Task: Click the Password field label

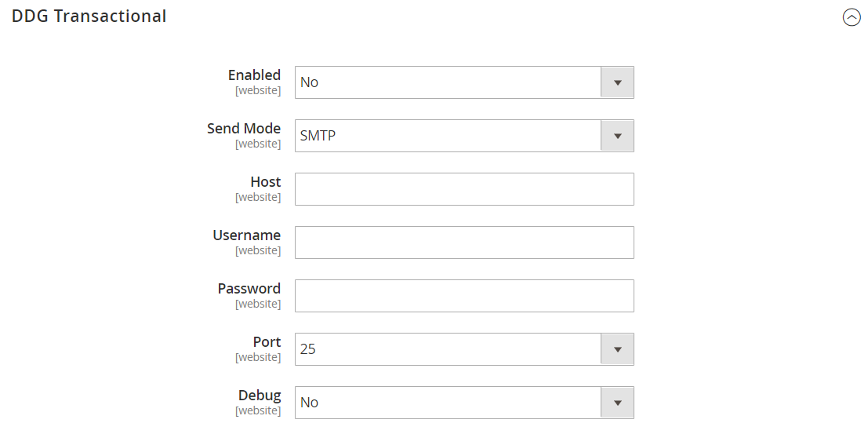Action: pyautogui.click(x=249, y=289)
